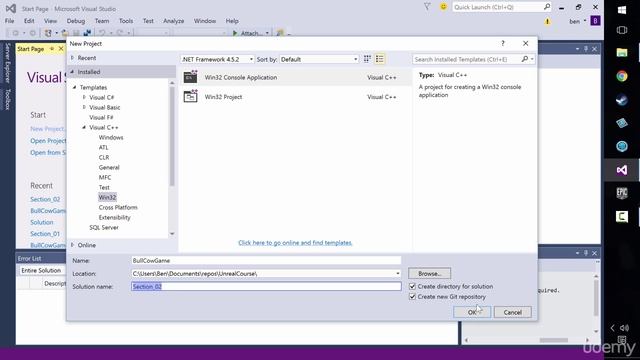
Task: Collapse the Templates tree node
Action: pyautogui.click(x=75, y=87)
